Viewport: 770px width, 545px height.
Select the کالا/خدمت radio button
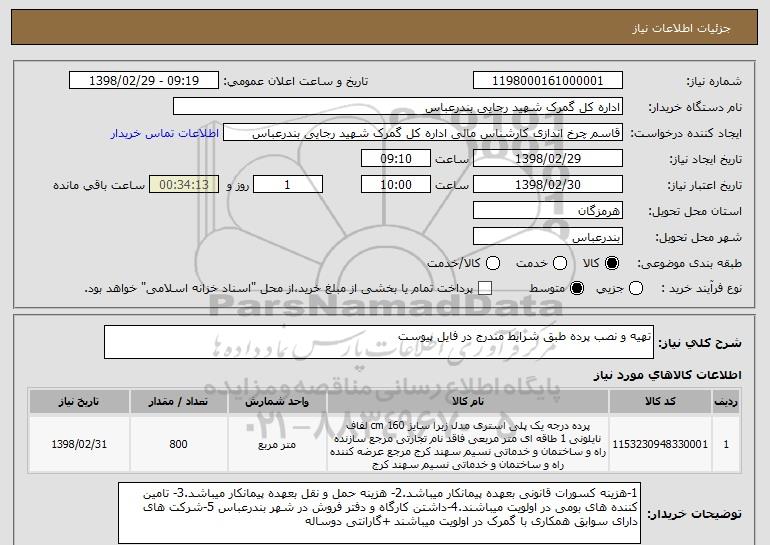pos(493,263)
